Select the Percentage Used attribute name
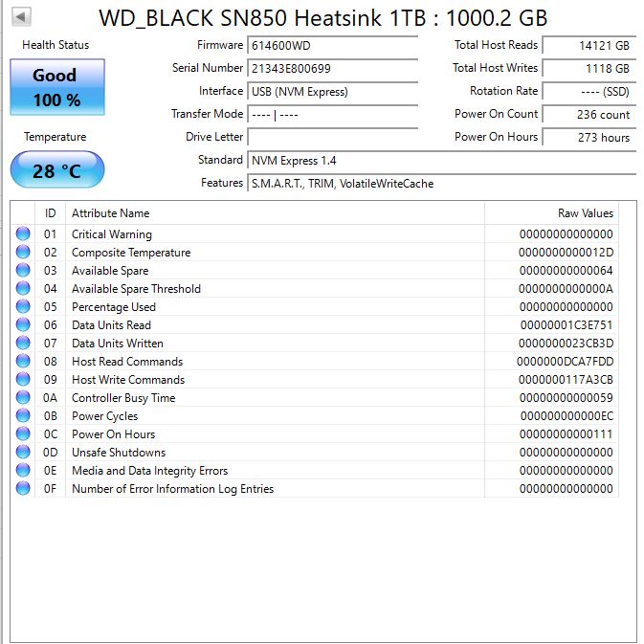Viewport: 644px width, 644px height. tap(114, 307)
